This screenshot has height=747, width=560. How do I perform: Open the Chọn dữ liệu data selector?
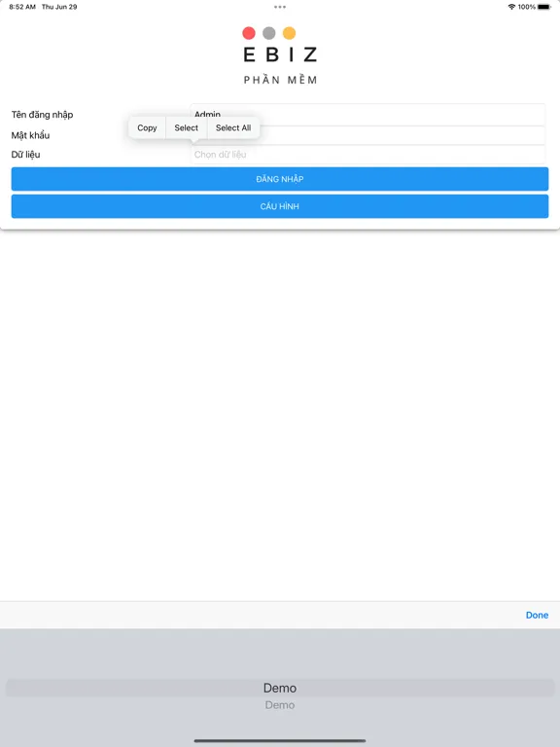click(x=367, y=155)
